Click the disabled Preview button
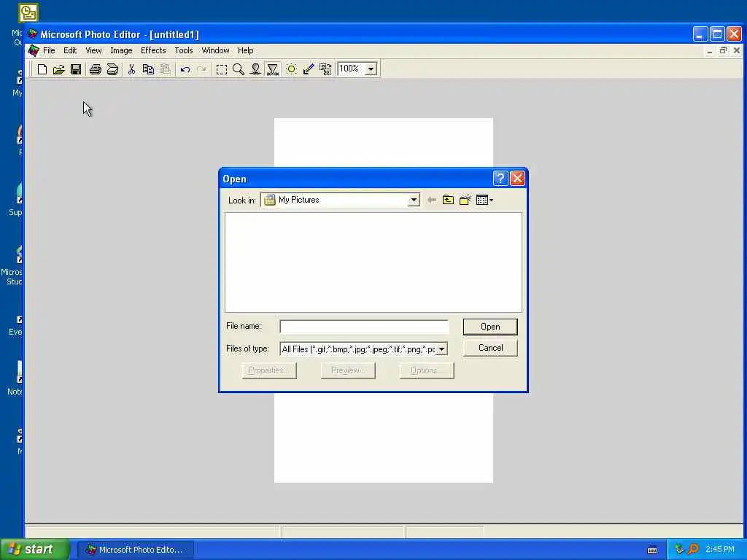Viewport: 747px width, 560px height. pos(348,370)
